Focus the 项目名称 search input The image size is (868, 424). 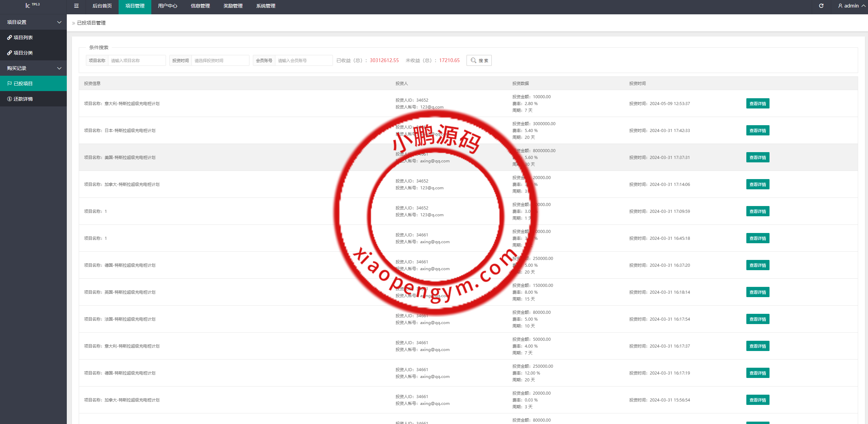(137, 60)
